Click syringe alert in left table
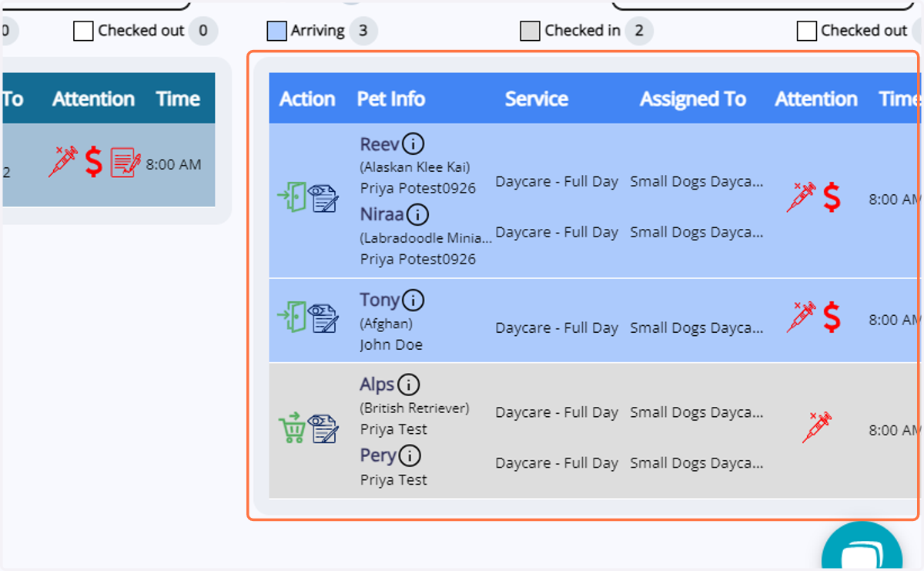This screenshot has height=571, width=924. tap(63, 163)
